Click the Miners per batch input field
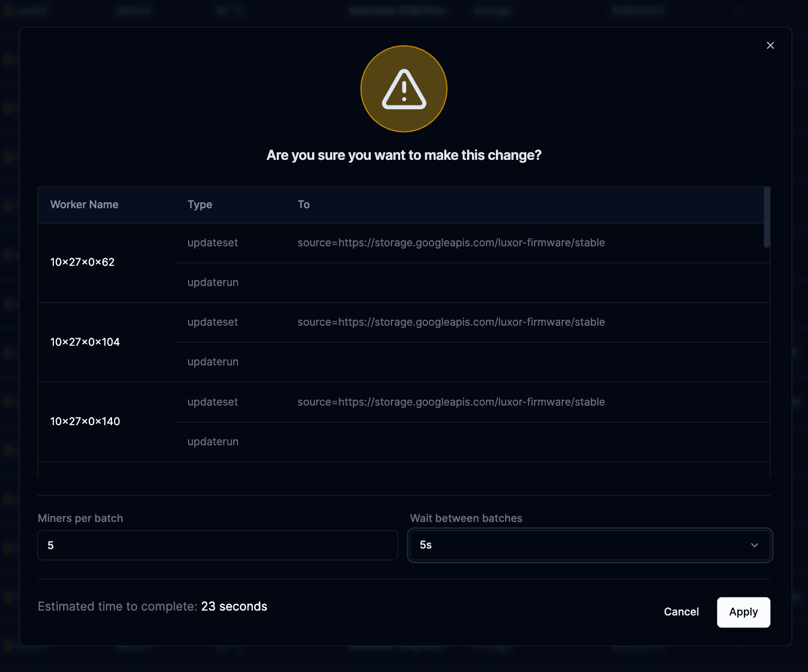Image resolution: width=808 pixels, height=672 pixels. 217,545
